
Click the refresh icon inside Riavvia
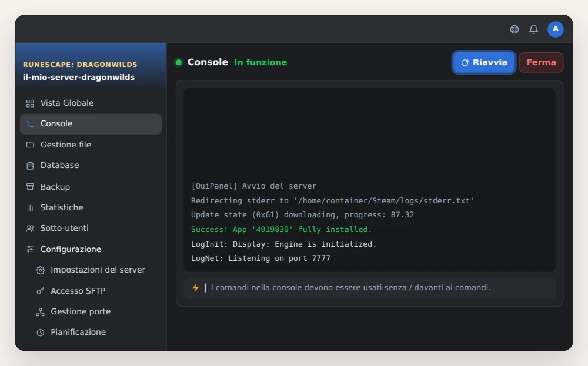coord(465,62)
